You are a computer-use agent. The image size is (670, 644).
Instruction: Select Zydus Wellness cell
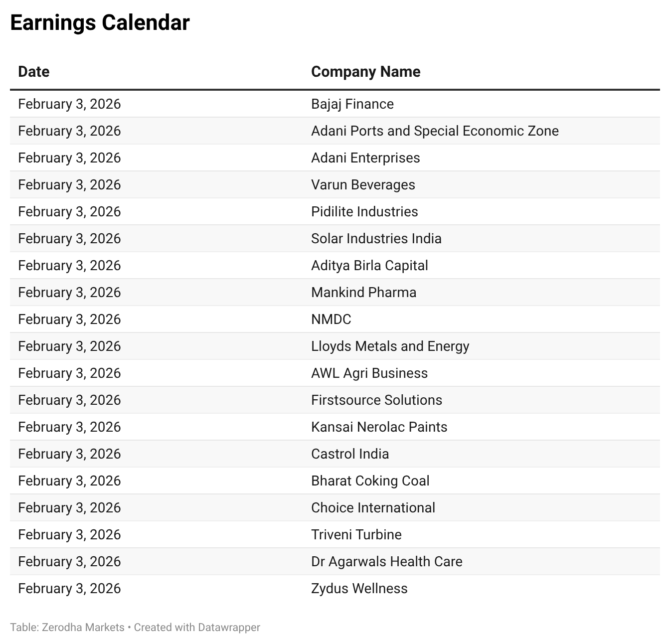pyautogui.click(x=359, y=588)
